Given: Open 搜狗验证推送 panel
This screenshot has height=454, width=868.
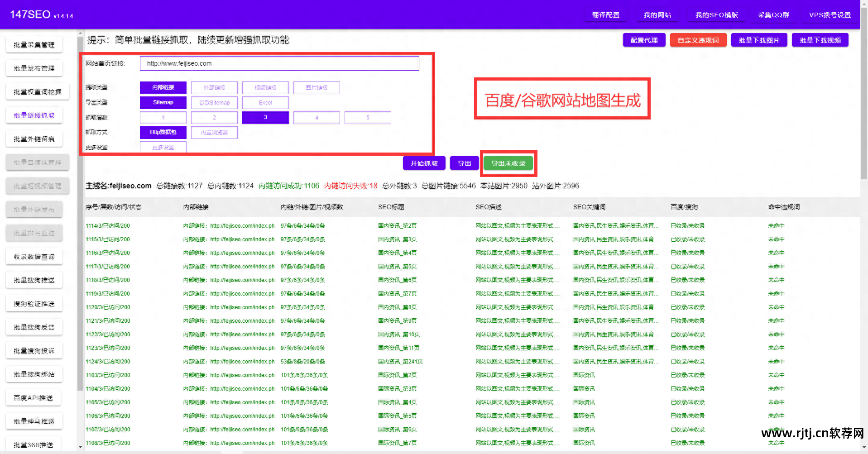Looking at the screenshot, I should 34,303.
